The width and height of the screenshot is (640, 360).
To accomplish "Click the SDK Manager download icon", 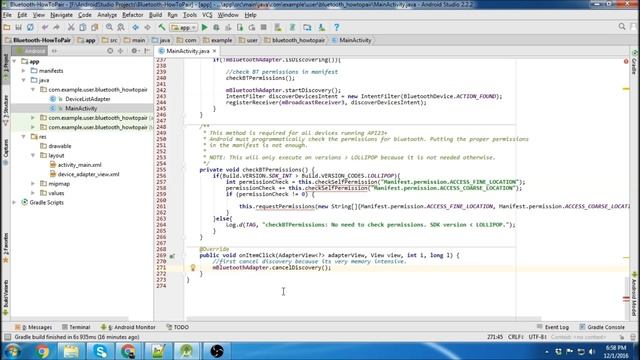I will coord(322,27).
